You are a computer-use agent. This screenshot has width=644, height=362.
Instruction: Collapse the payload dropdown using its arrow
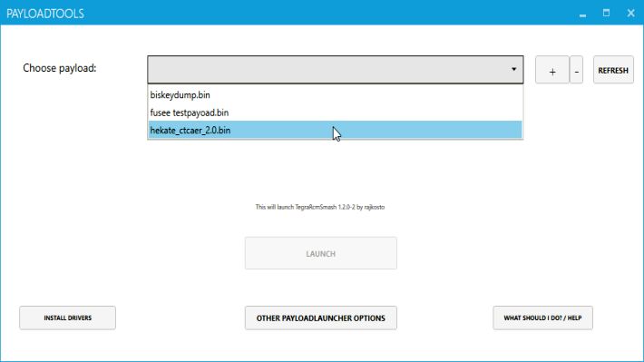point(513,70)
